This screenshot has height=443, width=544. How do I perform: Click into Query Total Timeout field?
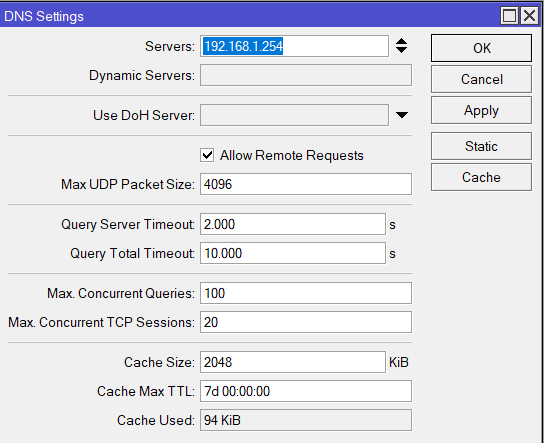tap(293, 253)
